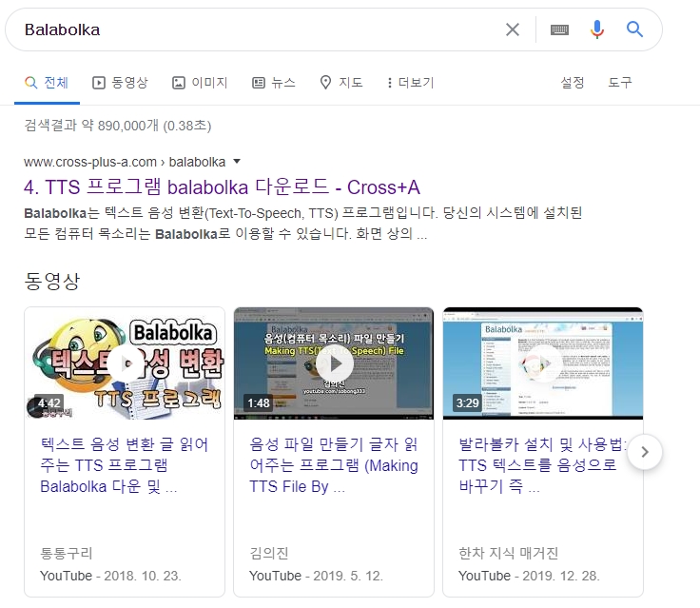The image size is (700, 608).
Task: Play the 4:42 텍스트 음성 변환 video thumbnail
Action: [125, 363]
